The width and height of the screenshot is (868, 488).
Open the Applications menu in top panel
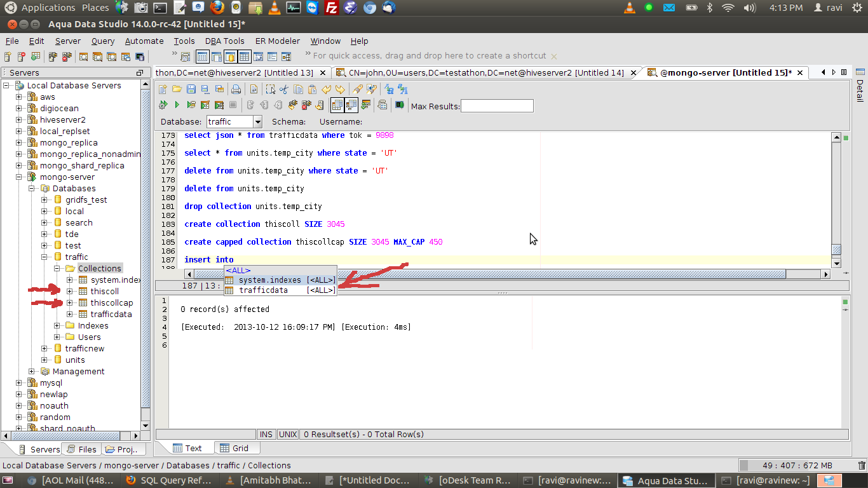48,8
